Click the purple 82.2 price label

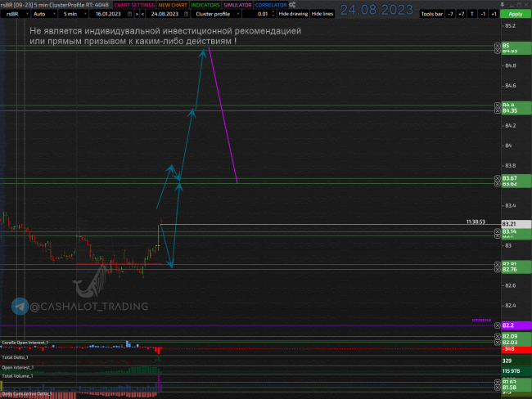pyautogui.click(x=509, y=325)
